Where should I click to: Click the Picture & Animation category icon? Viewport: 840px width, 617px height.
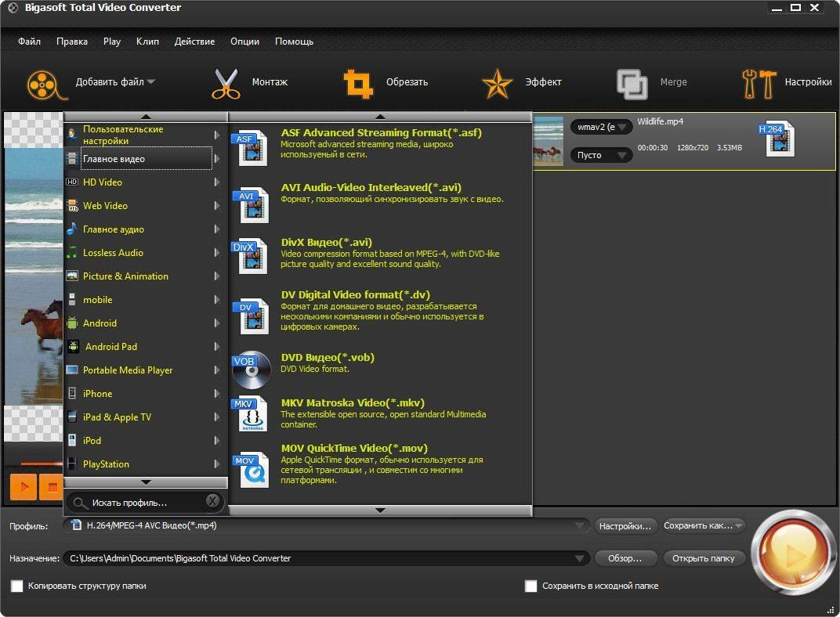click(x=72, y=276)
